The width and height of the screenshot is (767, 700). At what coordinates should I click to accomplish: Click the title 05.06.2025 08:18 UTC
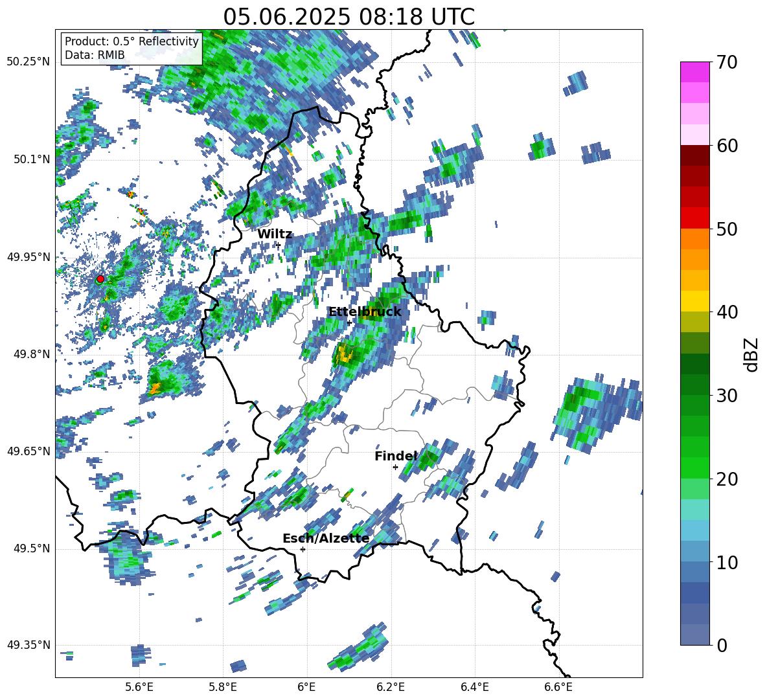349,17
